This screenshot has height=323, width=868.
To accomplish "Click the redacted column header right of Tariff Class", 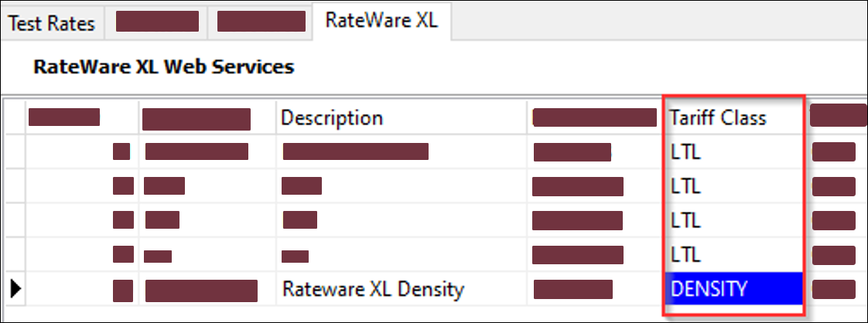I will [x=837, y=116].
